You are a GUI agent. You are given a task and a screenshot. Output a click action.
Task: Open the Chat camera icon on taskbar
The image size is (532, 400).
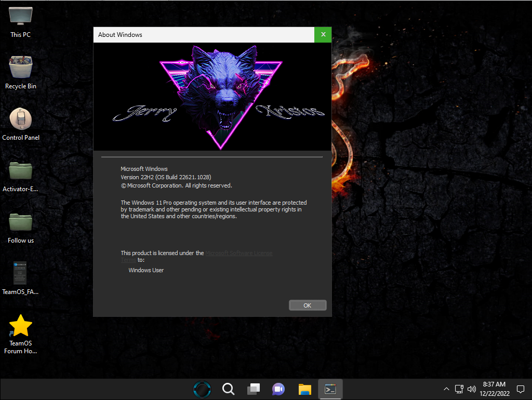(x=278, y=389)
